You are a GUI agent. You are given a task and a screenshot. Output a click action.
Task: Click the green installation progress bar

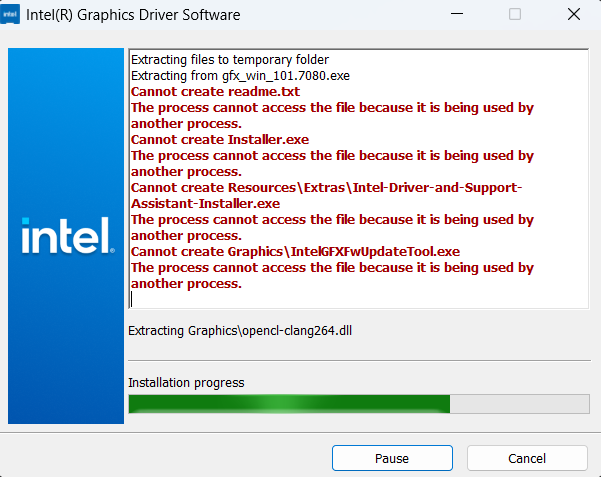(359, 404)
